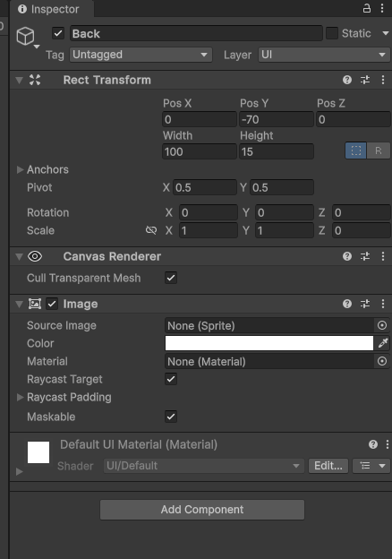This screenshot has width=392, height=559.
Task: Pick color with the eyedropper icon
Action: tap(383, 343)
